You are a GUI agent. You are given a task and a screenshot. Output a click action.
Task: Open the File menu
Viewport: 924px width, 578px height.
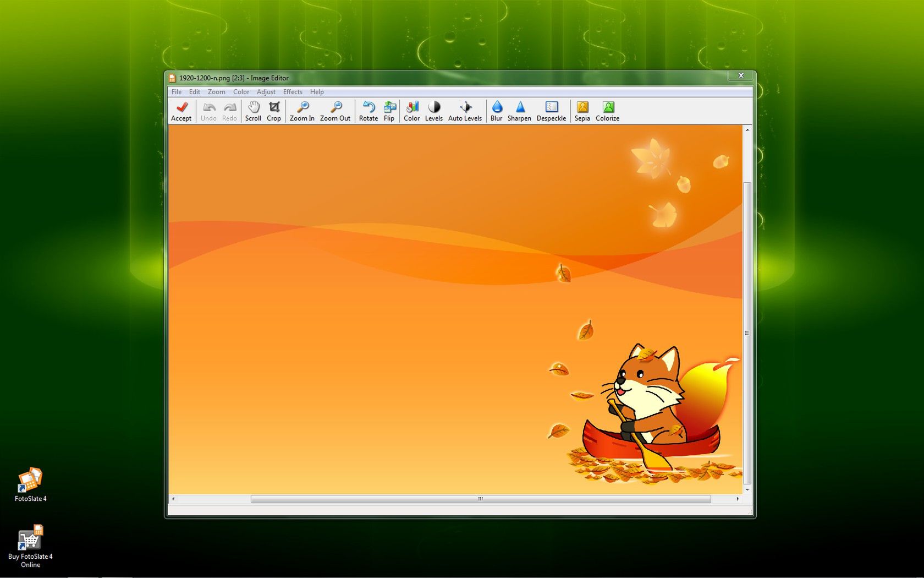click(177, 92)
